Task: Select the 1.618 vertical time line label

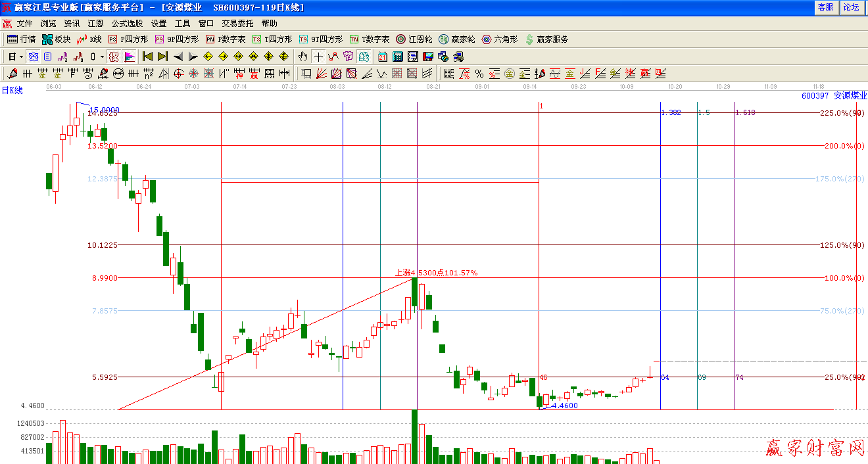Action: tap(745, 113)
